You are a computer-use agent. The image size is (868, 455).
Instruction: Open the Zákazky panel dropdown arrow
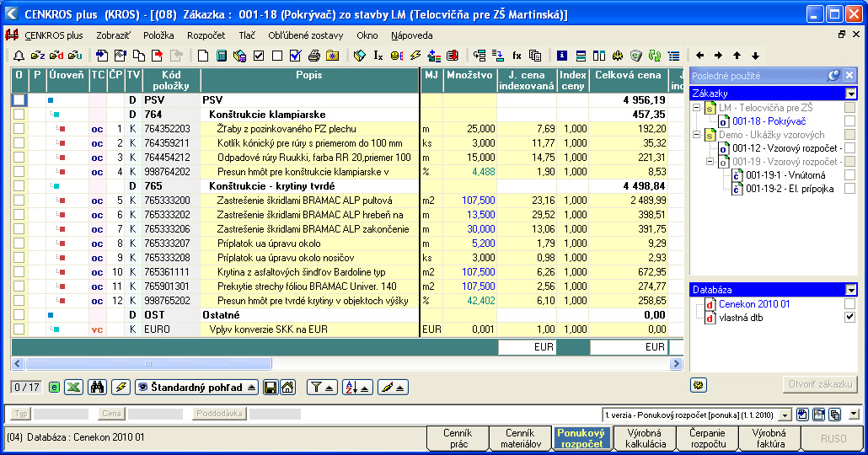pyautogui.click(x=851, y=94)
